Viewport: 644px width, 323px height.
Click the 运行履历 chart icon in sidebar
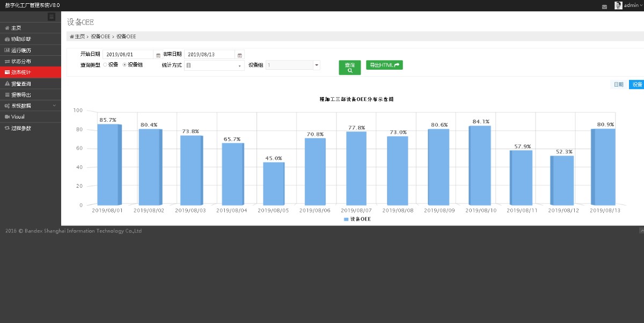[7, 50]
